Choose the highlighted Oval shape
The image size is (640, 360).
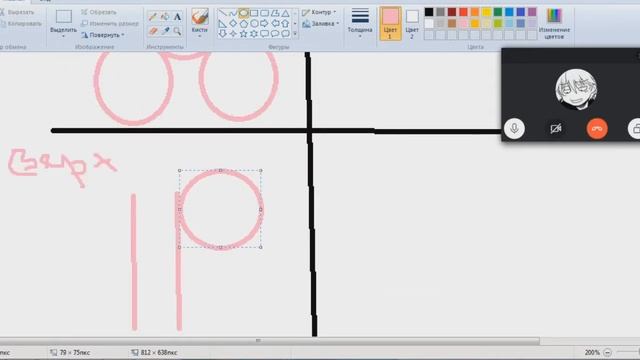[244, 13]
